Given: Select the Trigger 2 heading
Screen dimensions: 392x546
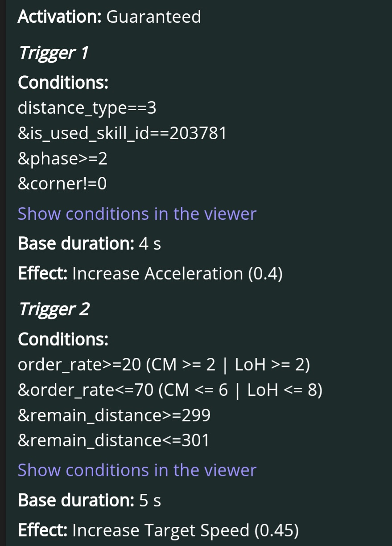Looking at the screenshot, I should point(54,309).
